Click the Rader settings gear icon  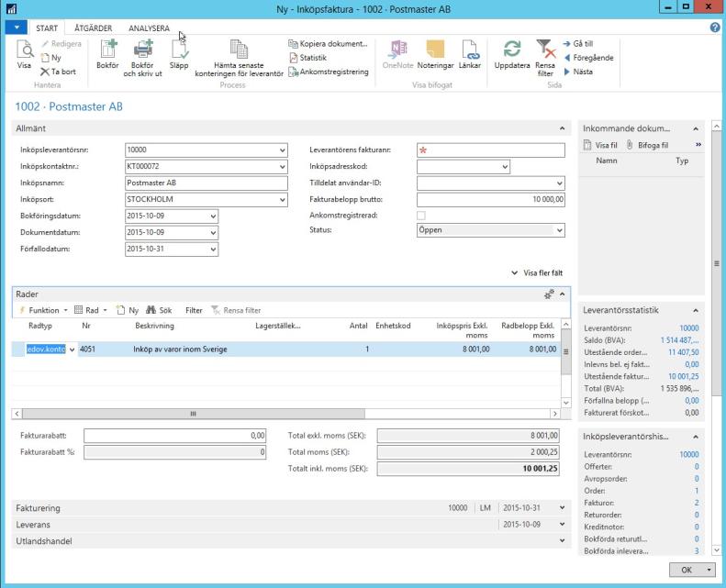click(x=549, y=294)
